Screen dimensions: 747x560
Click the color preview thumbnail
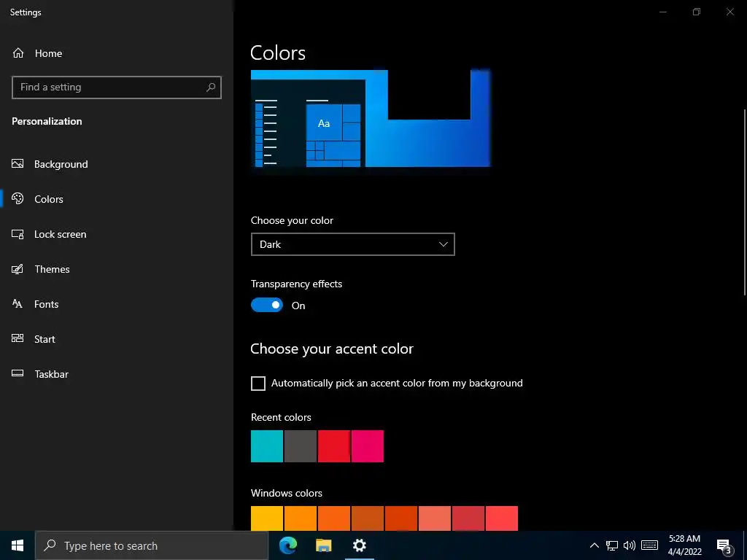[x=370, y=118]
